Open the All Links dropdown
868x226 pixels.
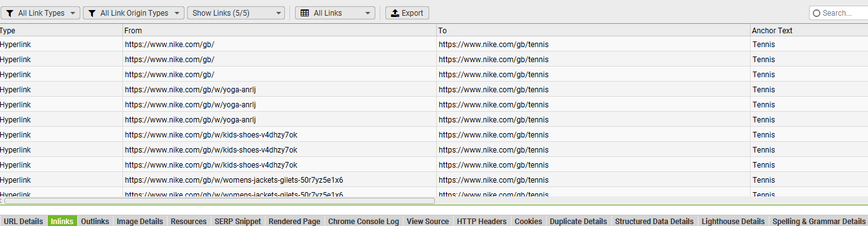[x=335, y=13]
